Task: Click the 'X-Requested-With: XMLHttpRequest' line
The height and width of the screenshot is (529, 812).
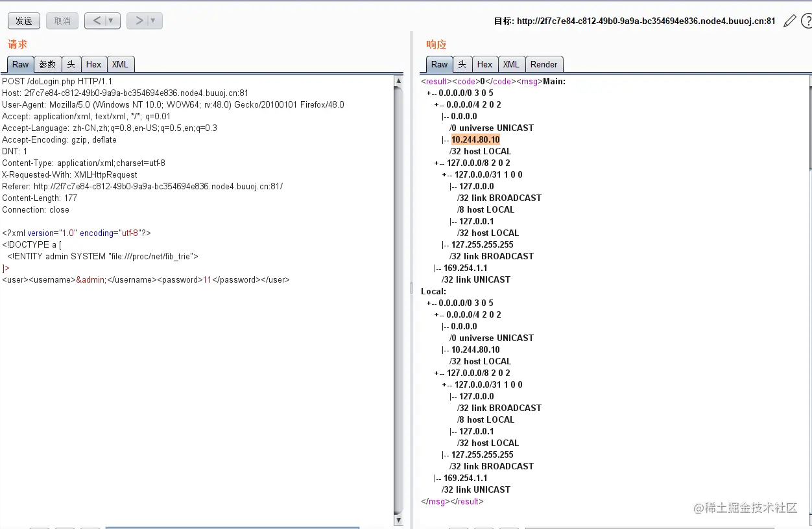Action: tap(70, 174)
